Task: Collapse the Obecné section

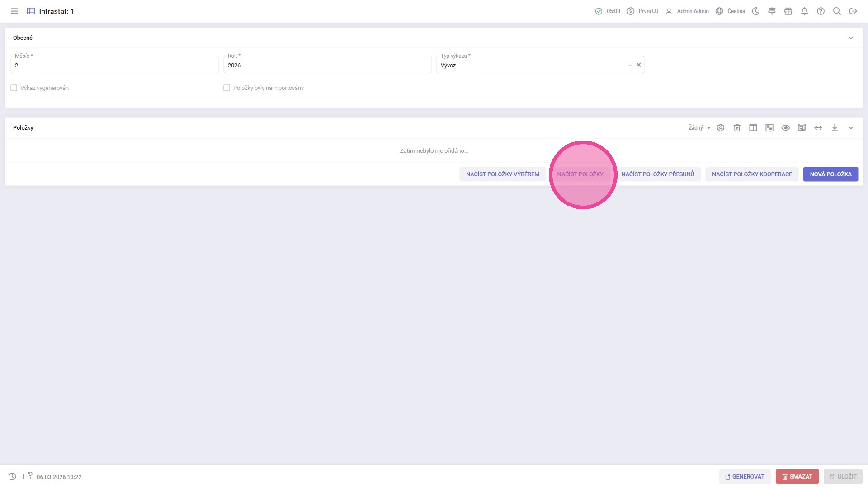Action: pos(851,38)
